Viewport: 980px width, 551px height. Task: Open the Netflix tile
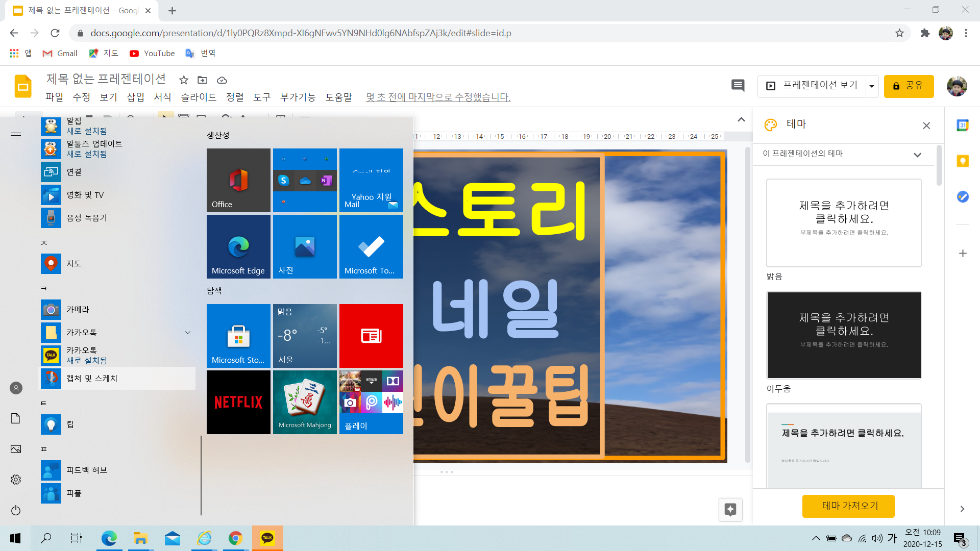pyautogui.click(x=238, y=402)
